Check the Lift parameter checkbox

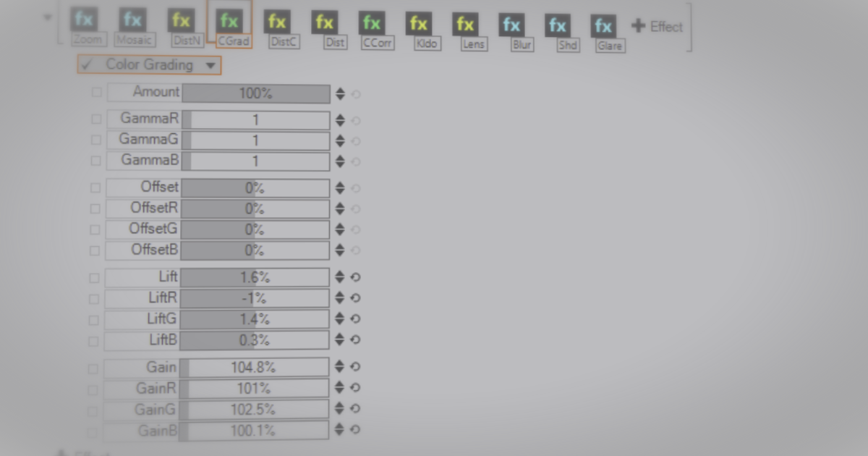[x=94, y=276]
